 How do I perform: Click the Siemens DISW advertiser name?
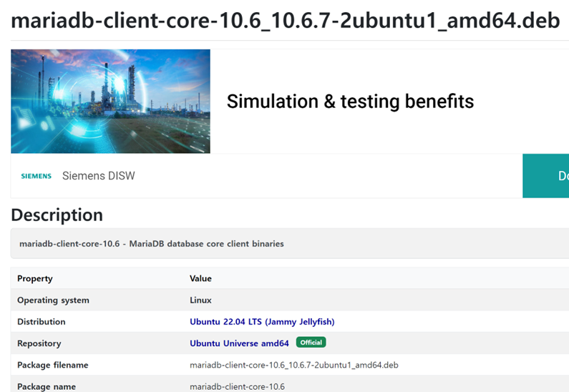[98, 176]
